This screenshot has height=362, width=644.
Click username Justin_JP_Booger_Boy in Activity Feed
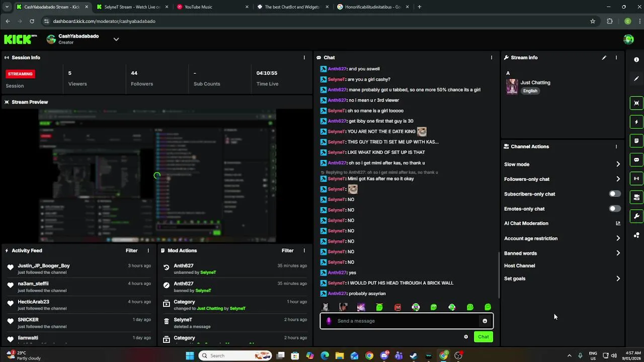[44, 265]
